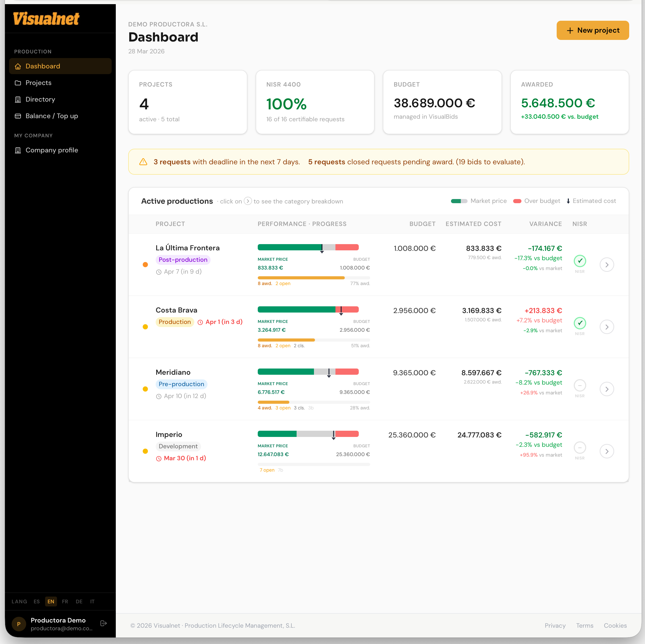Open Company profile from the sidebar icon
645x644 pixels.
[18, 150]
